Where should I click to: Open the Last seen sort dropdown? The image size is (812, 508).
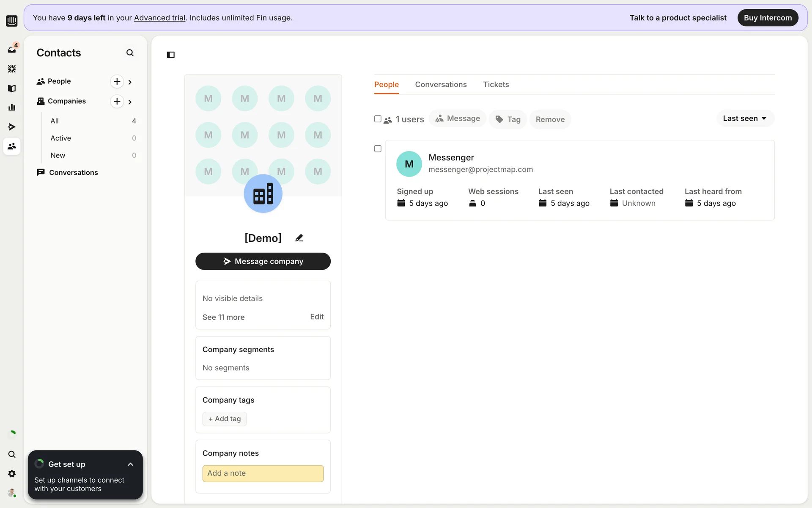[x=745, y=119]
